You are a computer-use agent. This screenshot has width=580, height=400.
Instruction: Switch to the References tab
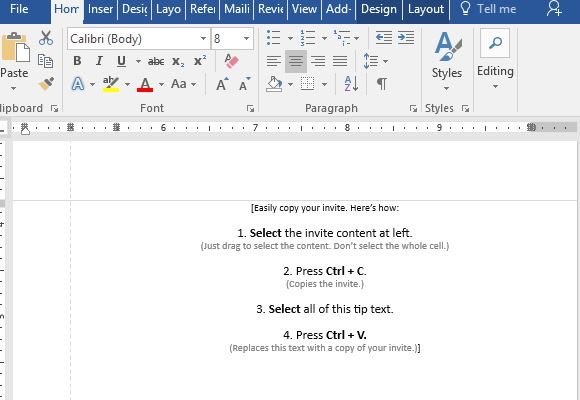coord(203,9)
